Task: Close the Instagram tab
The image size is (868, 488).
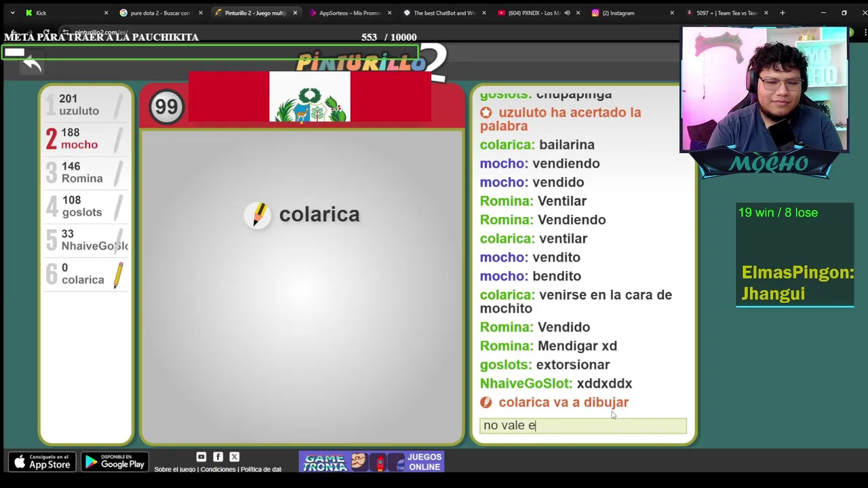Action: pyautogui.click(x=672, y=13)
